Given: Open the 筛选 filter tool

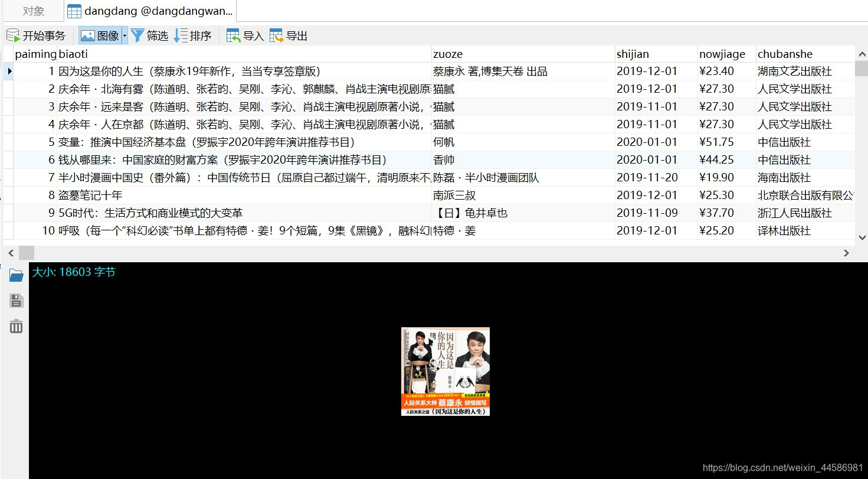Looking at the screenshot, I should click(149, 36).
